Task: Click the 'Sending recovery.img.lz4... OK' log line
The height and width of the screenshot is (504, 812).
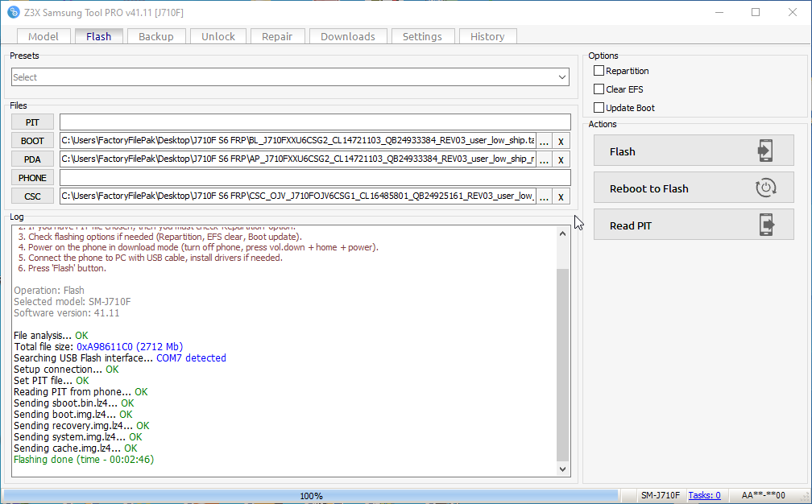Action: 81,426
